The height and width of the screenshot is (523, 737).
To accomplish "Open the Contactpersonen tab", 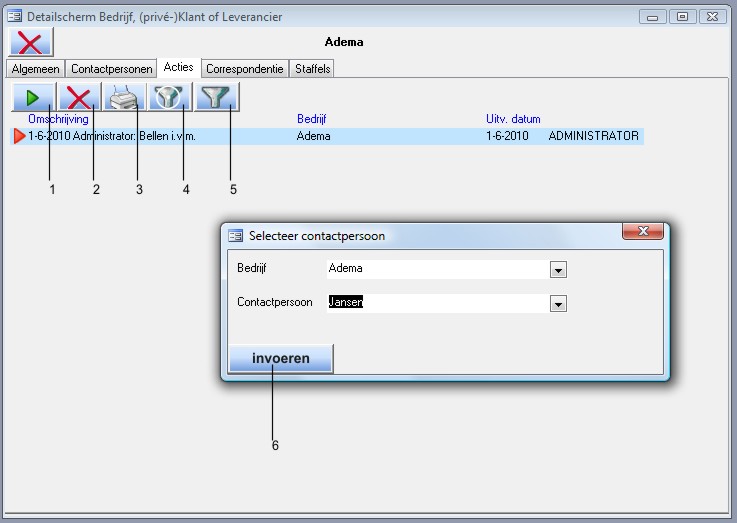I will pos(111,69).
